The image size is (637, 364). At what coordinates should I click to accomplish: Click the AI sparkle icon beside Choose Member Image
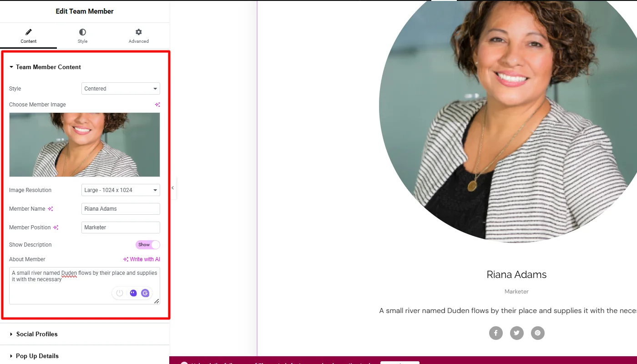[157, 105]
